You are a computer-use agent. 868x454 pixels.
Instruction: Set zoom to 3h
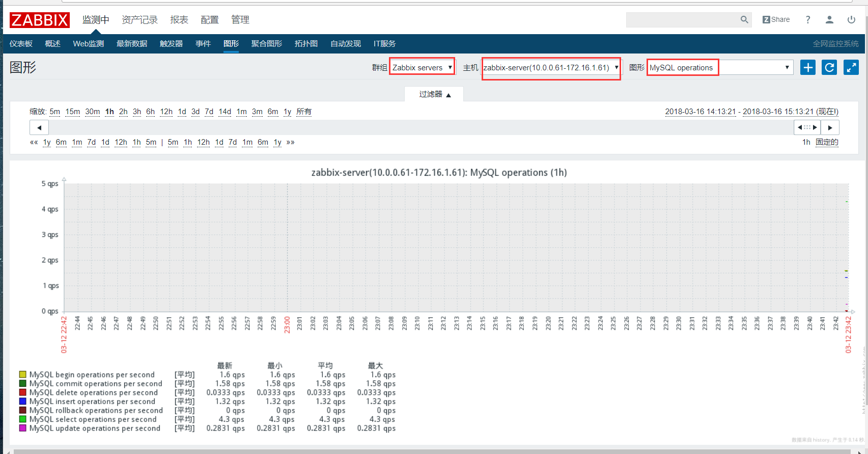coord(137,112)
